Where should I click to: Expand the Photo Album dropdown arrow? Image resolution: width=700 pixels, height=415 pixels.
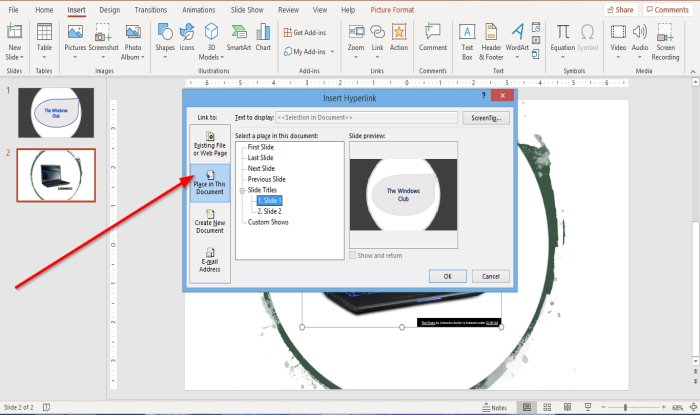click(x=142, y=57)
